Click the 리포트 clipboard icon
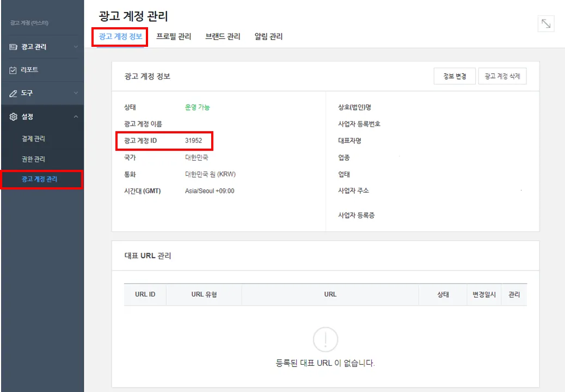Viewport: 565px width, 392px height. click(14, 70)
